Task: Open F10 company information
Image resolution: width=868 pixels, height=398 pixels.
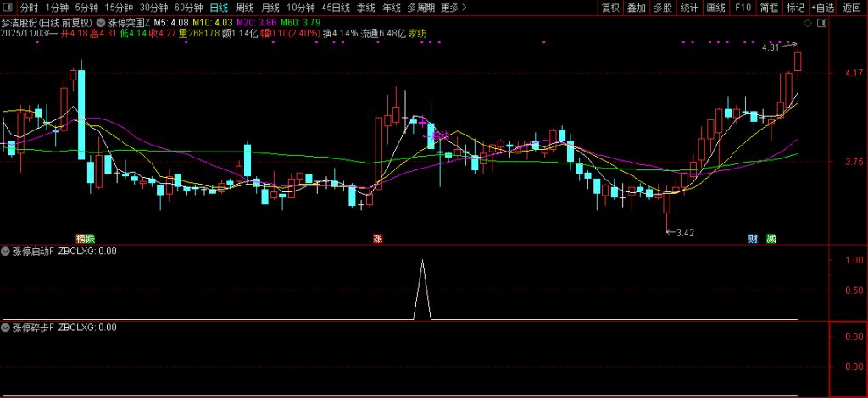Action: tap(743, 8)
